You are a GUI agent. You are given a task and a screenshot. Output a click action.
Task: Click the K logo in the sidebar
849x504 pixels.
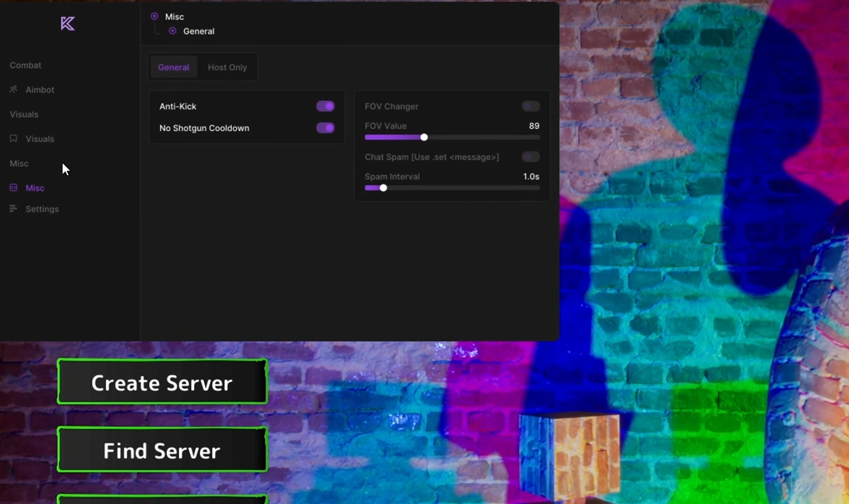click(68, 24)
